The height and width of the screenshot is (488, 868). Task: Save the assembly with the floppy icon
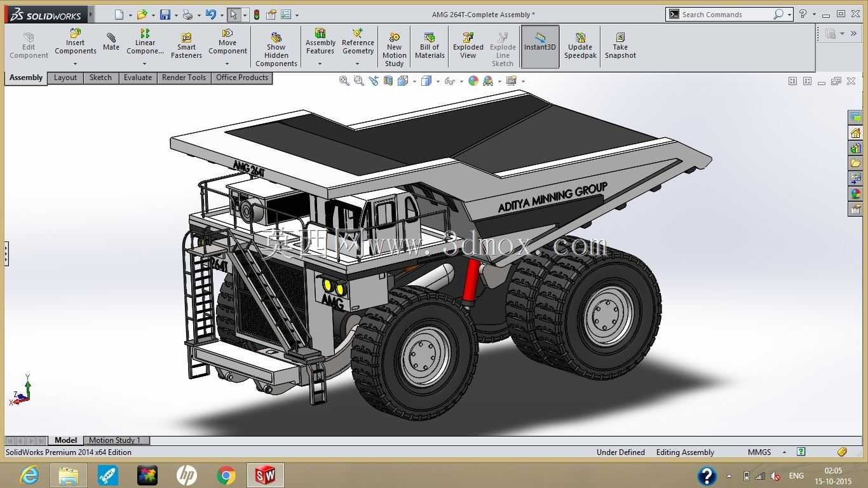[x=165, y=15]
